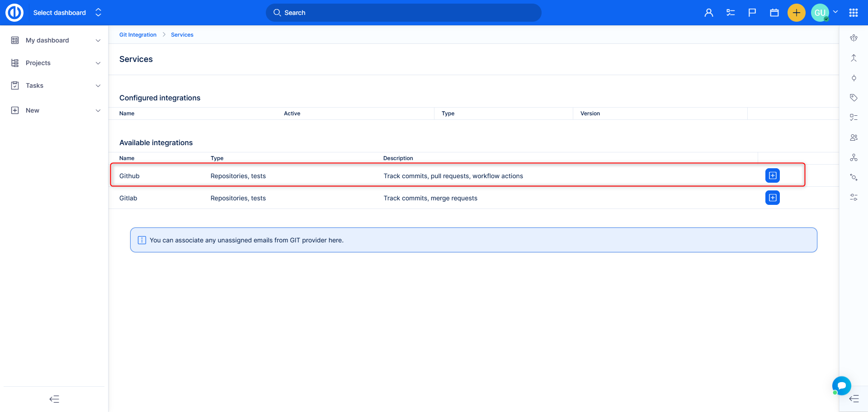
Task: Expand the Tasks sidebar chevron
Action: coord(98,86)
